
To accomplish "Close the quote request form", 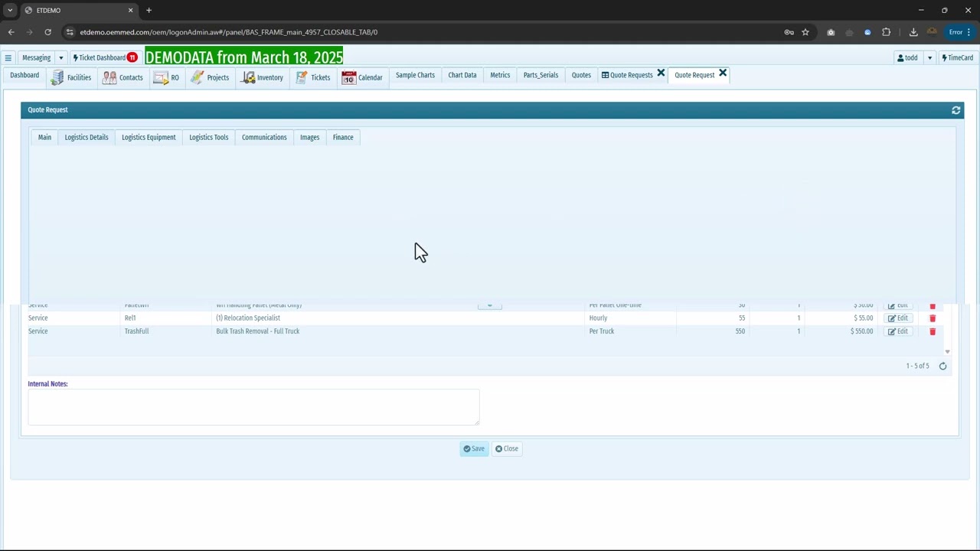I will (x=507, y=449).
